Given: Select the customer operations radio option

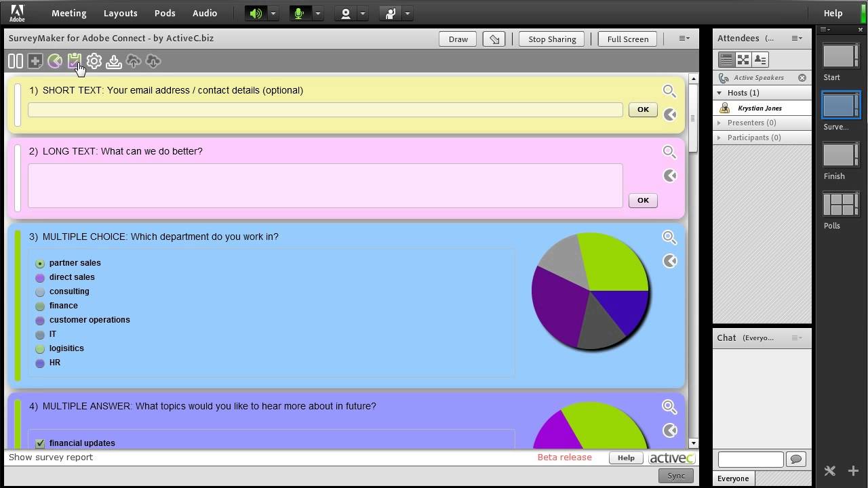Looking at the screenshot, I should [x=40, y=320].
